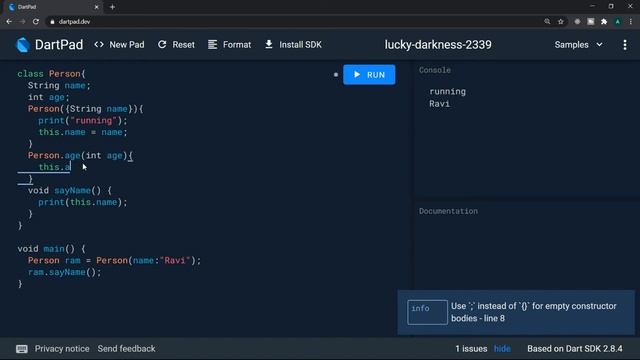This screenshot has height=360, width=640.
Task: Open the Chrome profile avatar
Action: click(618, 22)
